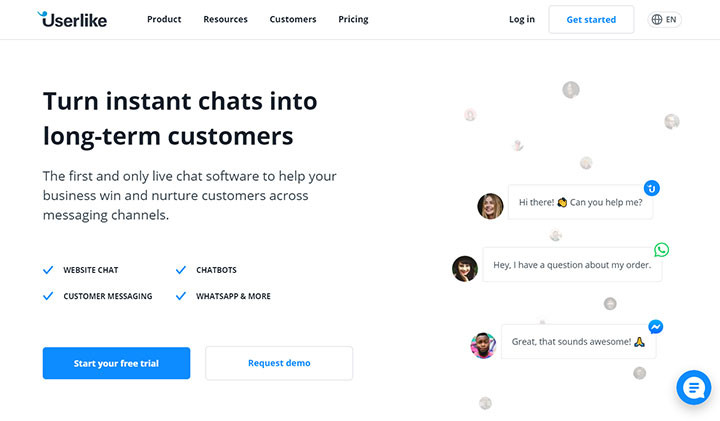This screenshot has width=720, height=421.
Task: Go to the Customers page
Action: tap(293, 19)
